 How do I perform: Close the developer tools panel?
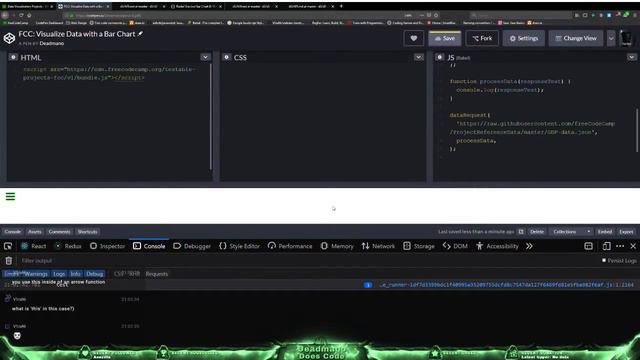click(x=633, y=246)
